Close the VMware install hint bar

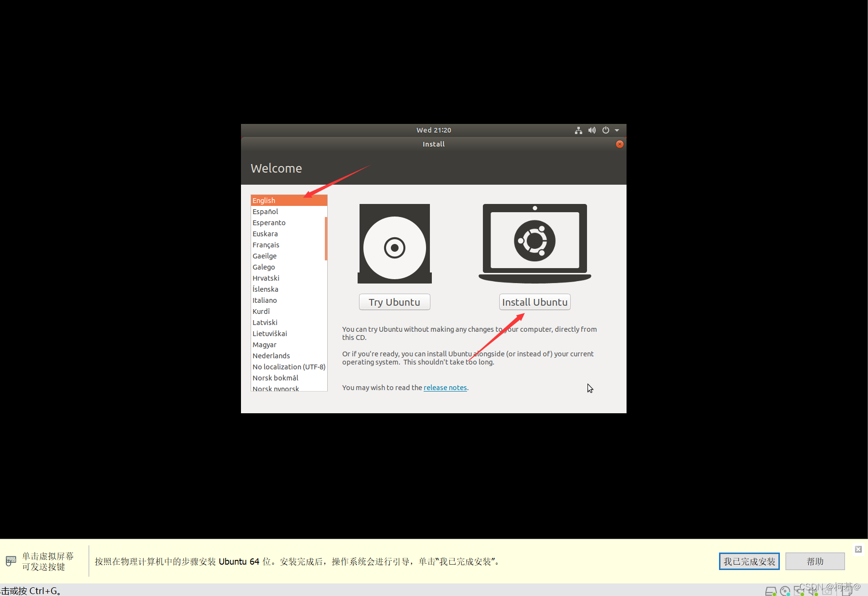(858, 549)
